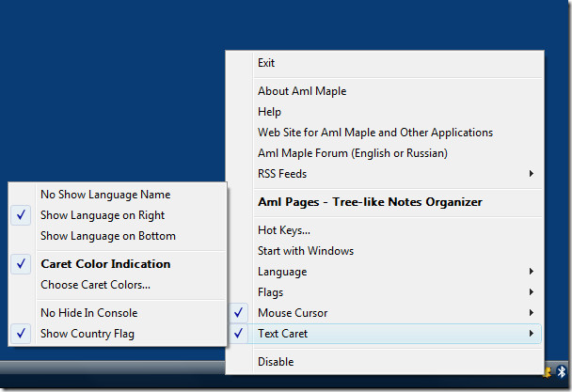Click the Bluetooth tray icon
The width and height of the screenshot is (572, 392).
click(561, 372)
